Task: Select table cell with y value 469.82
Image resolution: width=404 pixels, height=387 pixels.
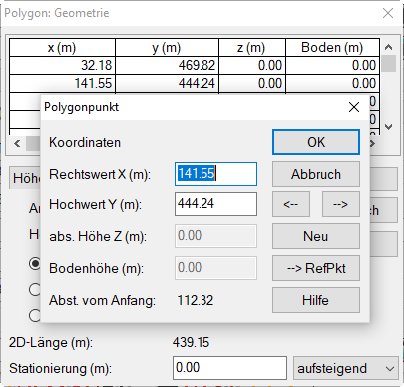Action: point(167,65)
